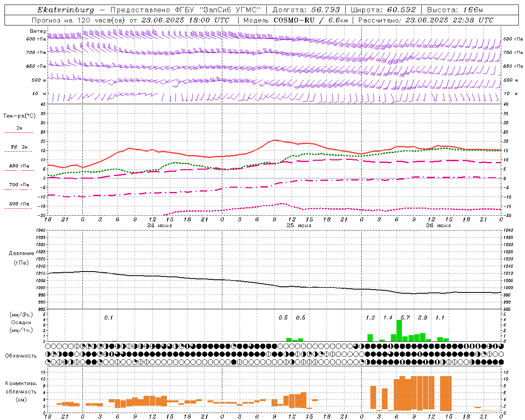Click the solid red 2m temperature curve

tap(275, 140)
